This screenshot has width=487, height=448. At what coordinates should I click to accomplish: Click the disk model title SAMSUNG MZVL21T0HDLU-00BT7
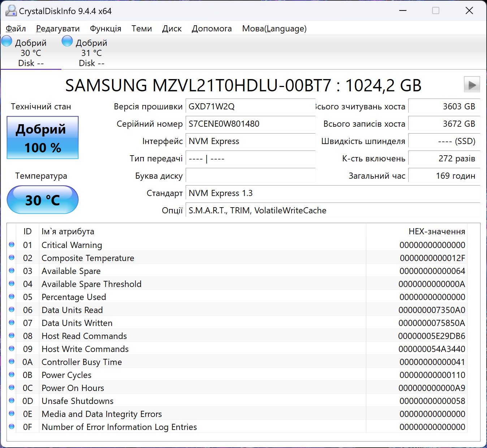(198, 86)
